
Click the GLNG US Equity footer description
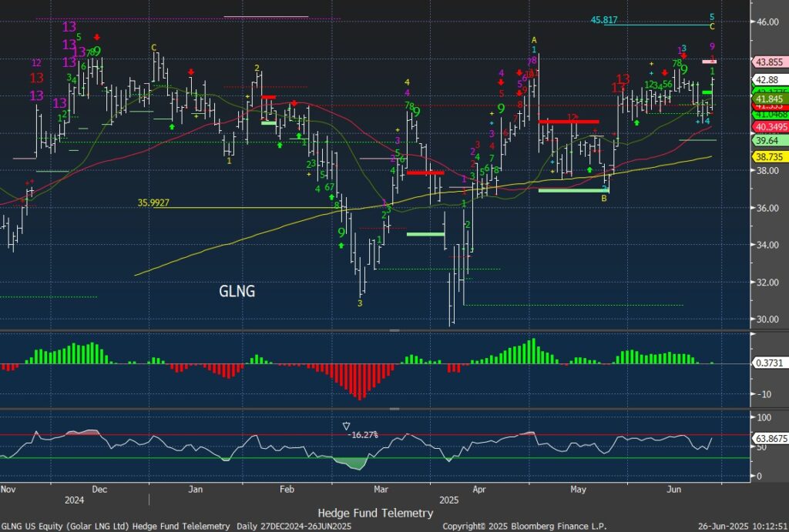click(x=176, y=526)
